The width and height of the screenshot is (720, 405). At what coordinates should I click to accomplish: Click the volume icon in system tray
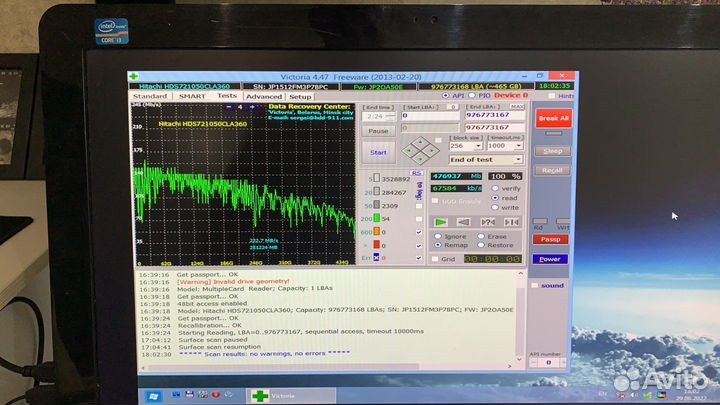[634, 395]
